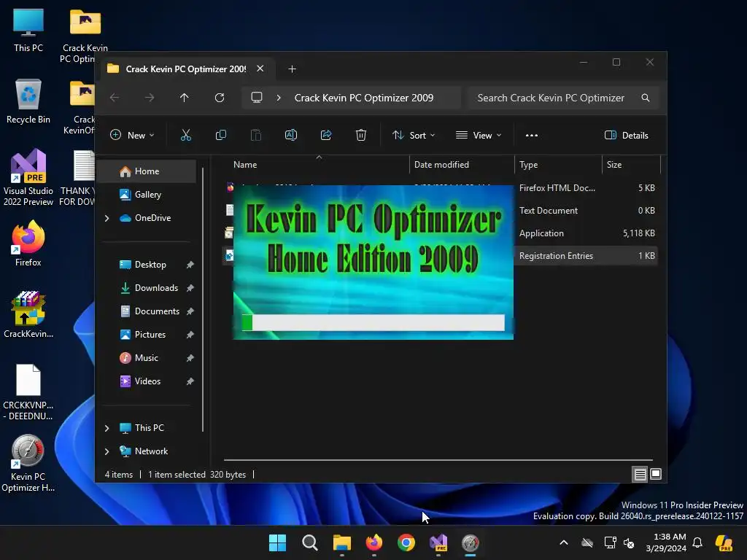The image size is (747, 560).
Task: Click the search magnifier in Explorer
Action: (646, 98)
